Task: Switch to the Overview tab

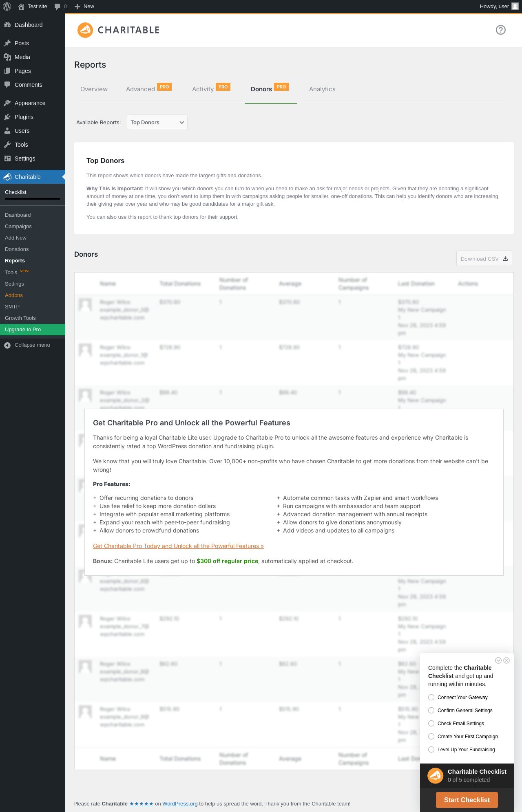Action: (94, 89)
